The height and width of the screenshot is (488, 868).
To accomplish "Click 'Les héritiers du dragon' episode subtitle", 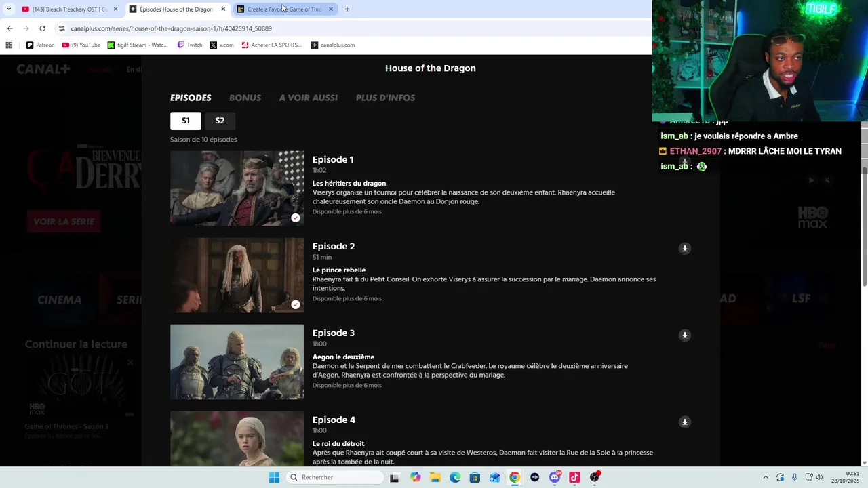I will (349, 184).
